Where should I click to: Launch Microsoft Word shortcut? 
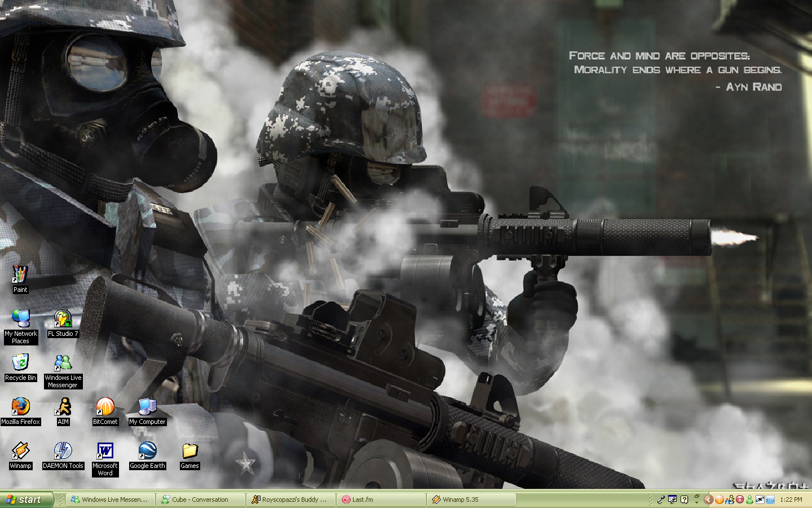pyautogui.click(x=105, y=459)
